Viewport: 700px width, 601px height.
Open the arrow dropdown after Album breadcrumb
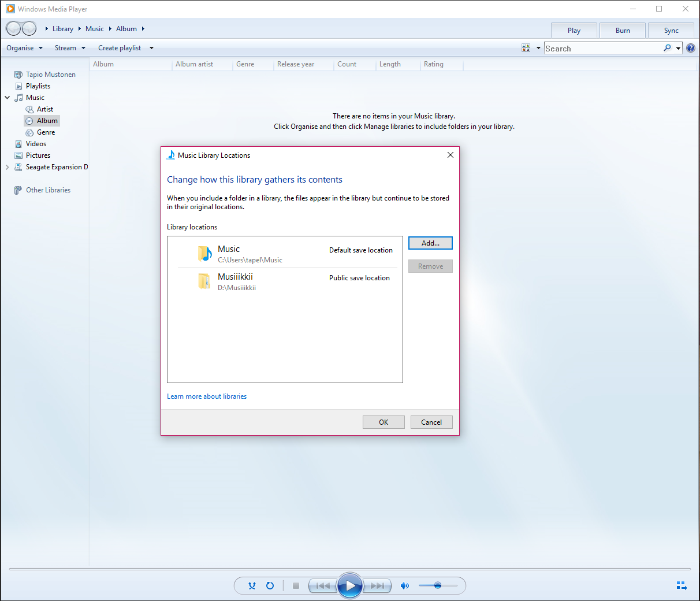pyautogui.click(x=143, y=29)
